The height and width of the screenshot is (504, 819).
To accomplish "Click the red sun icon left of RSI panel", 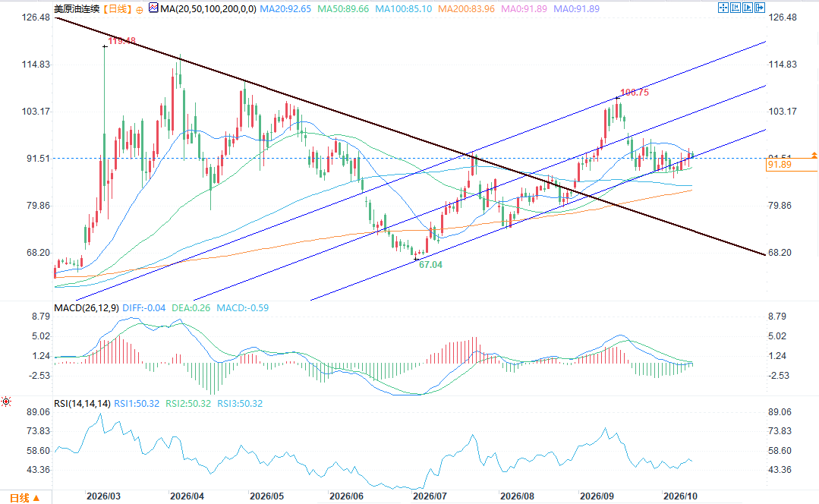I will tap(6, 401).
